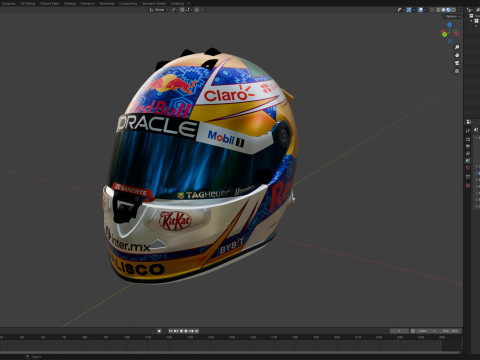Open the Tool properties tab
480x360 pixels.
point(468,130)
